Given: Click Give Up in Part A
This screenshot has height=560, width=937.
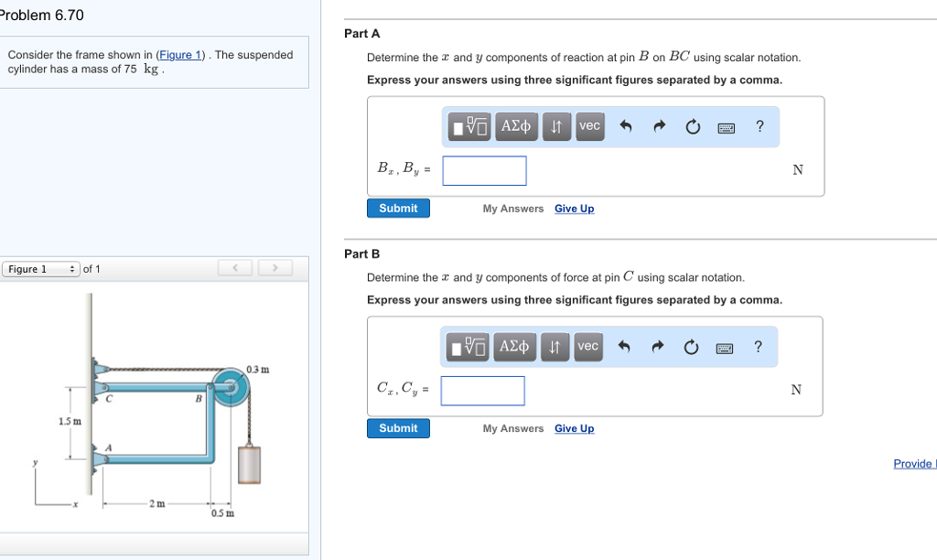Looking at the screenshot, I should [x=574, y=209].
